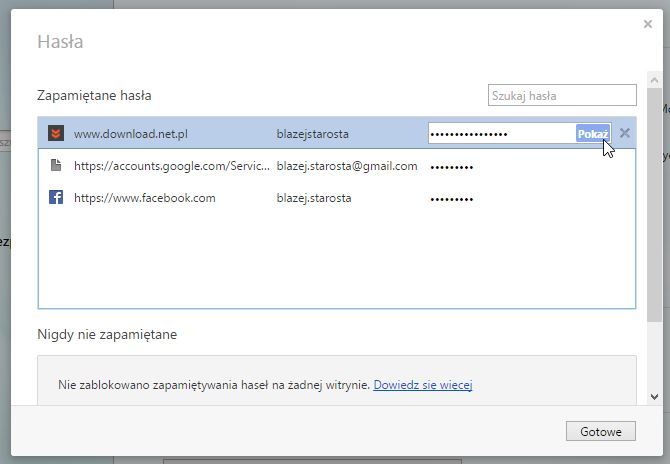Click the Google accounts page icon
This screenshot has height=464, width=670.
tap(56, 165)
